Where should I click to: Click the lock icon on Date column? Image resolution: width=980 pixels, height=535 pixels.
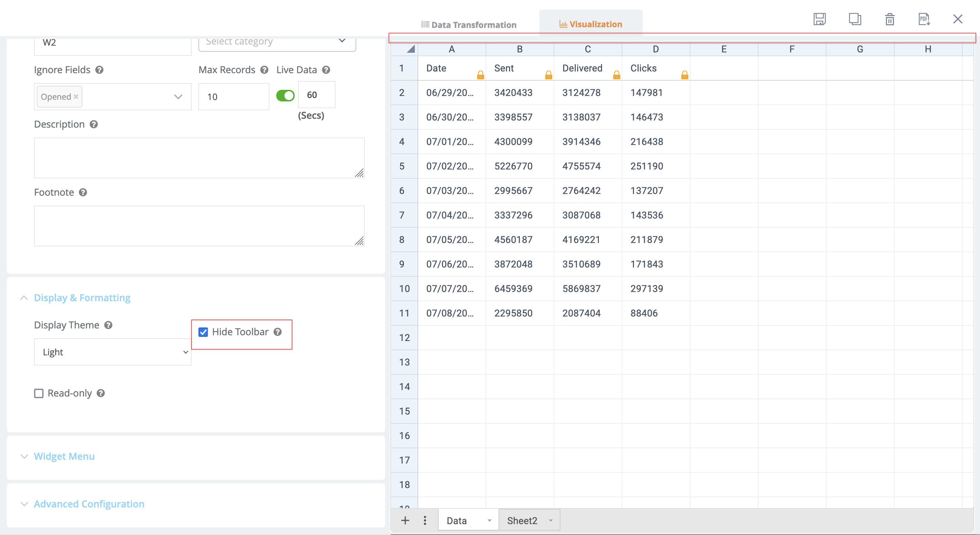pyautogui.click(x=480, y=75)
